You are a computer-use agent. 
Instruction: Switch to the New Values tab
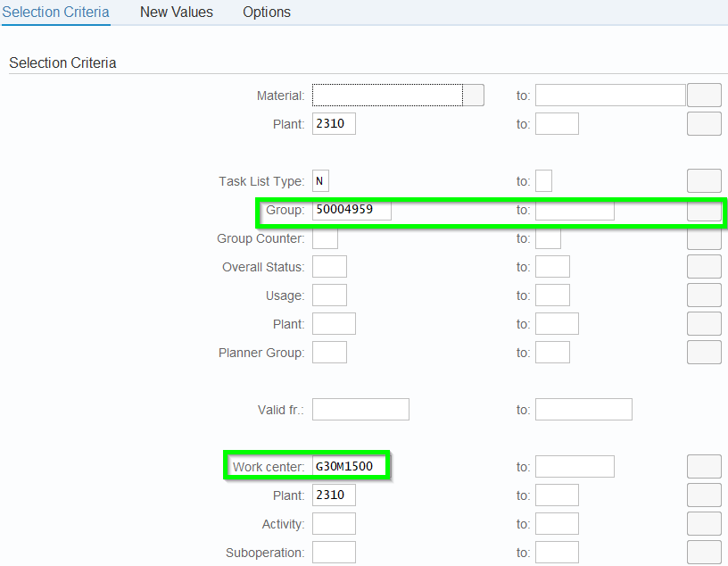coord(177,12)
